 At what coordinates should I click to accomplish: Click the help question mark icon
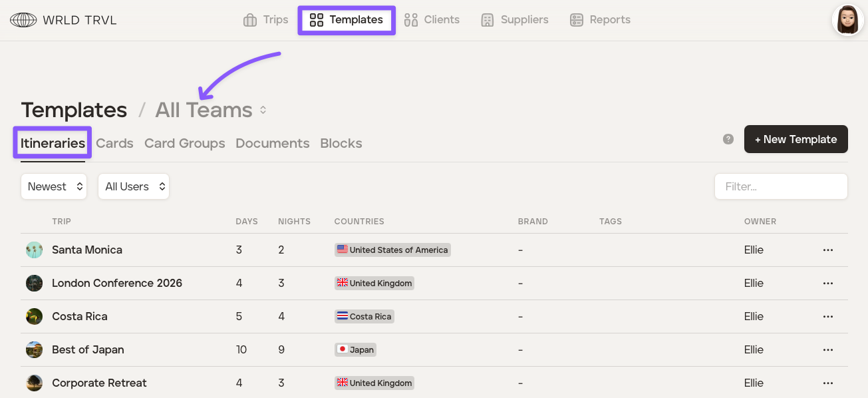point(728,139)
